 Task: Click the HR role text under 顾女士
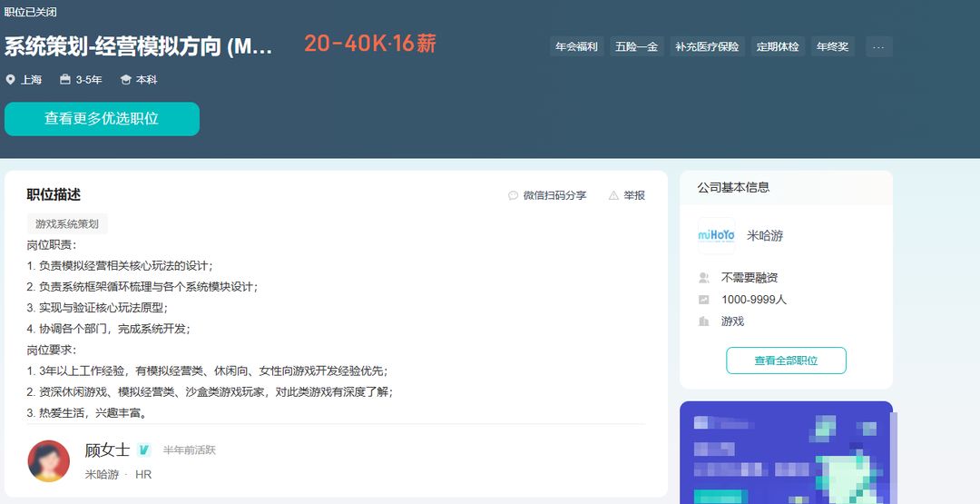pos(143,475)
